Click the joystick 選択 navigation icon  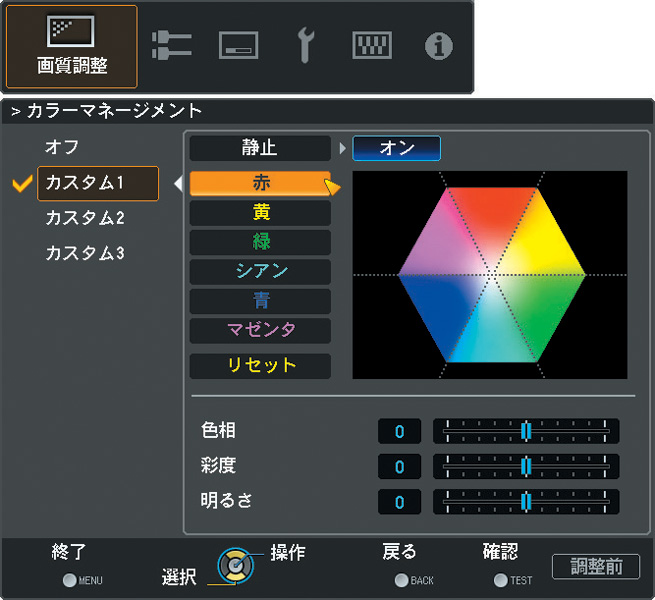234,567
